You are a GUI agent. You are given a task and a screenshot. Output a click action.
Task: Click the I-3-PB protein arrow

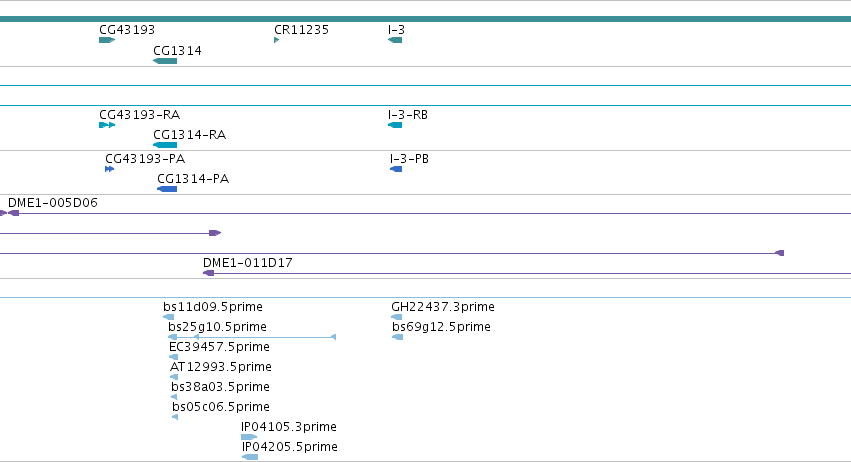click(396, 169)
